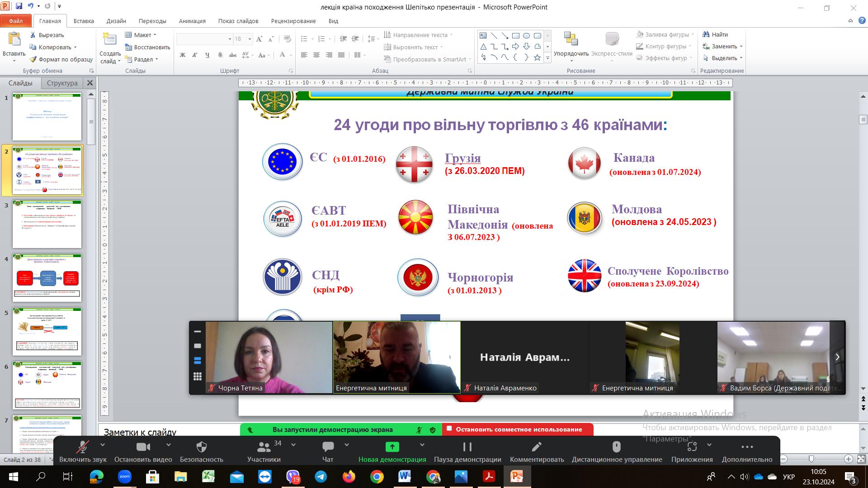Undo last action in Quick Access toolbar

(30, 6)
